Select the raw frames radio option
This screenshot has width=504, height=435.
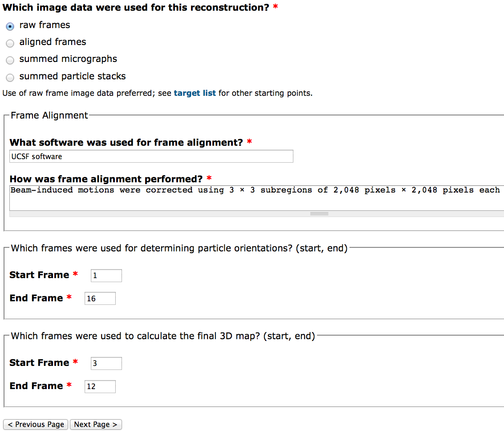point(10,26)
